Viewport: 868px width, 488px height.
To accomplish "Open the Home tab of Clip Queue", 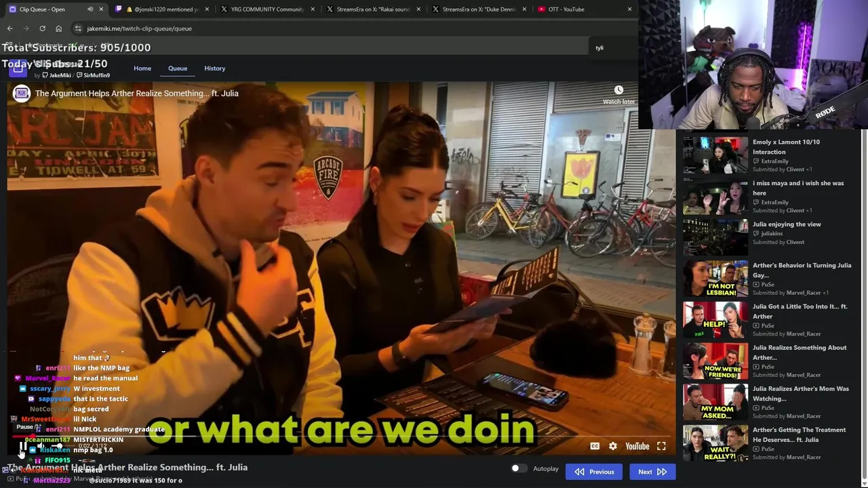I will click(142, 68).
